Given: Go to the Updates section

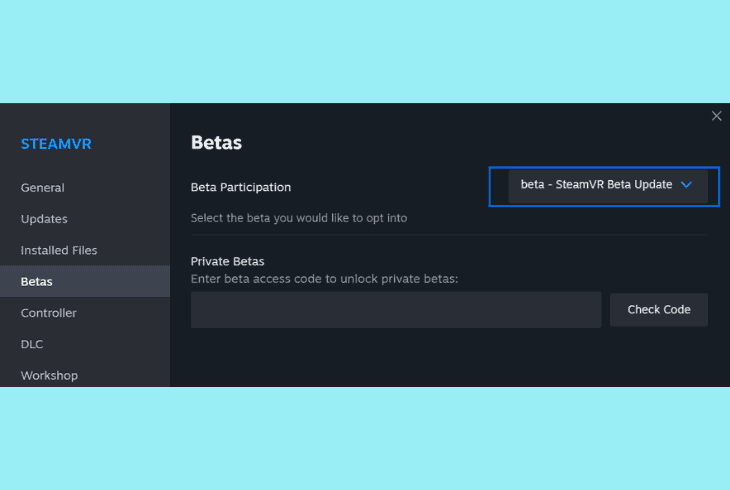Looking at the screenshot, I should 85,219.
